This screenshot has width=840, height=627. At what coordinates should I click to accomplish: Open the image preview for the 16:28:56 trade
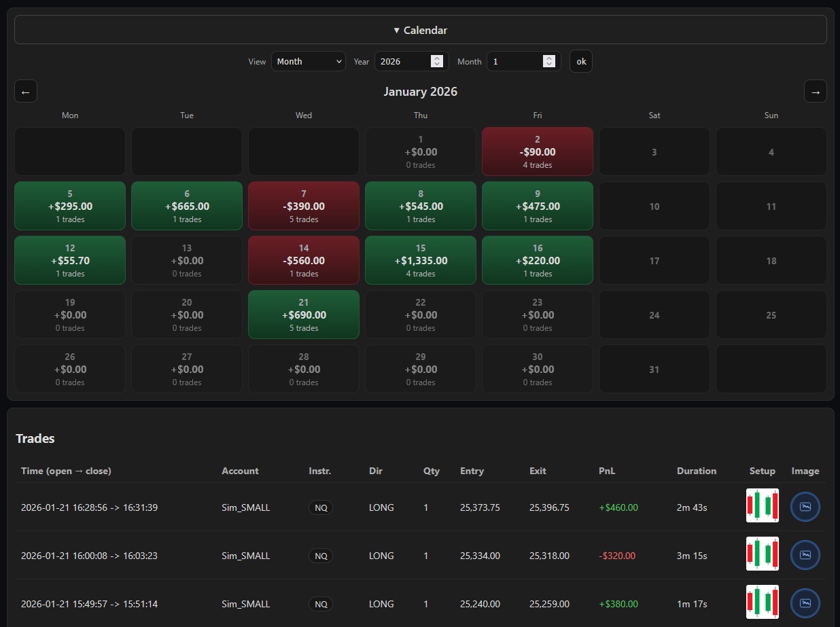coord(805,506)
